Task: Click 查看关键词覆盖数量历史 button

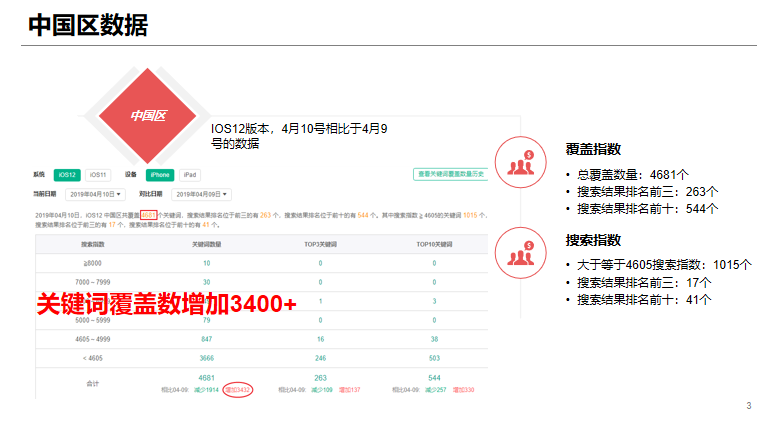Action: (450, 174)
